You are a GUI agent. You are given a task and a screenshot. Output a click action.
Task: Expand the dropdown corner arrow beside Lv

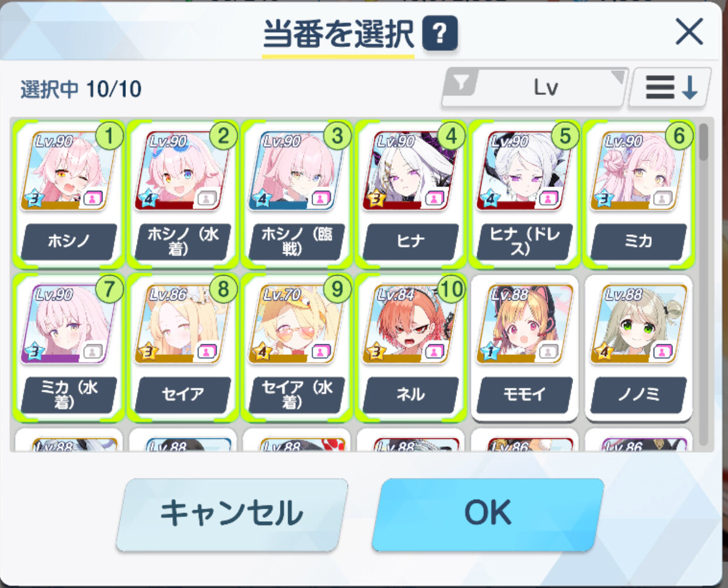click(x=617, y=77)
